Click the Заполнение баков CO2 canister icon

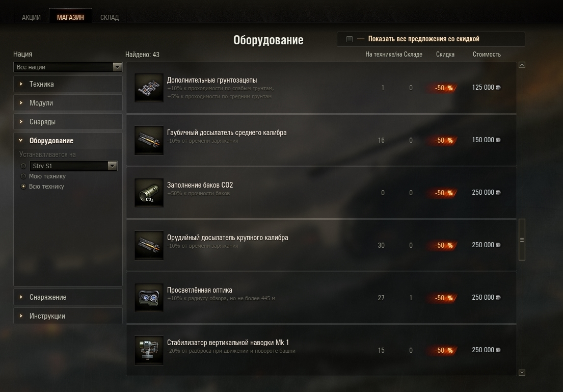(149, 193)
